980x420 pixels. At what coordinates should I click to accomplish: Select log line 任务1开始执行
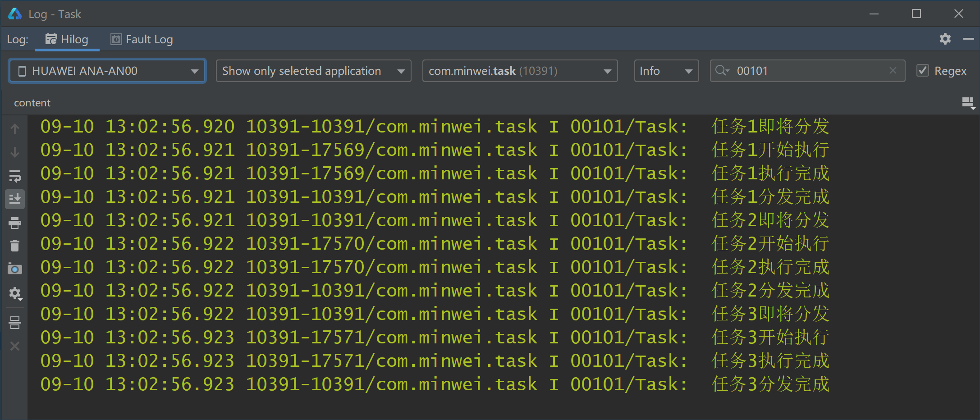(x=435, y=150)
